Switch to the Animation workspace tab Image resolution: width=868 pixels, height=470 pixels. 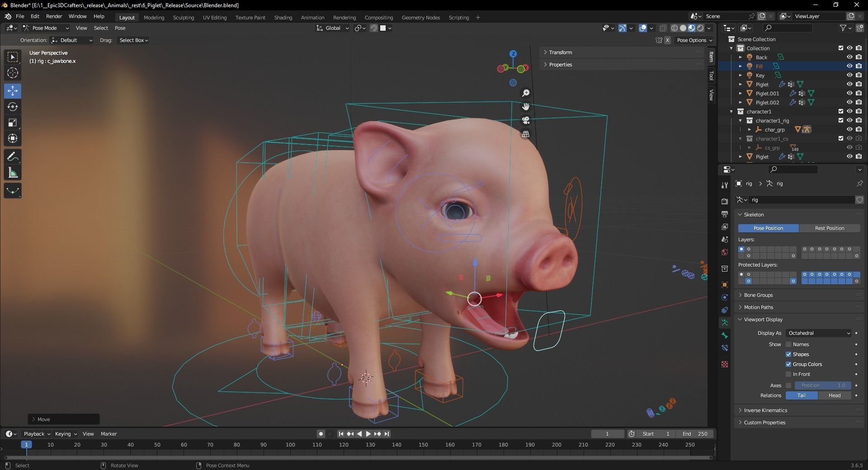coord(312,18)
